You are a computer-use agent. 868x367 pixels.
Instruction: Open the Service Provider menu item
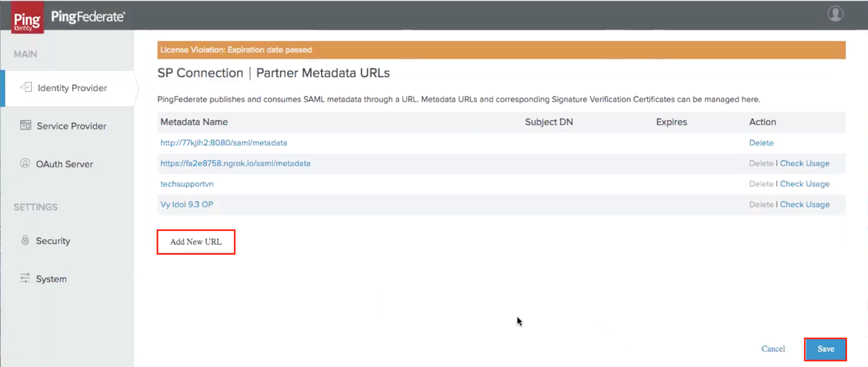71,126
